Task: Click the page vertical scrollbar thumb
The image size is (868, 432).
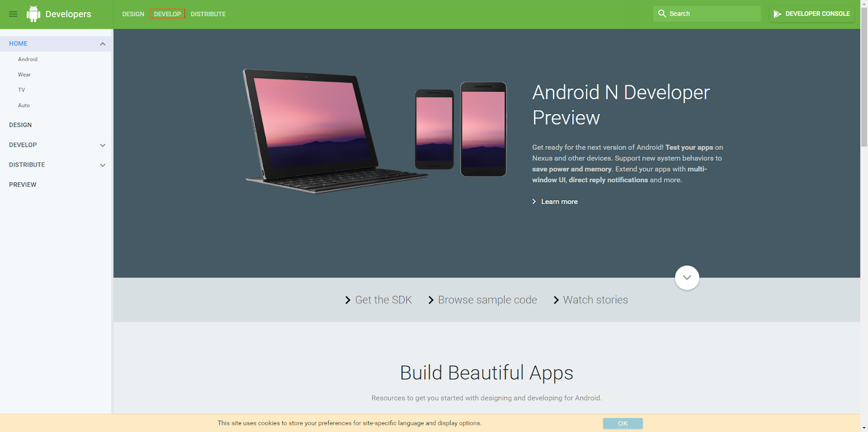Action: pos(864,78)
